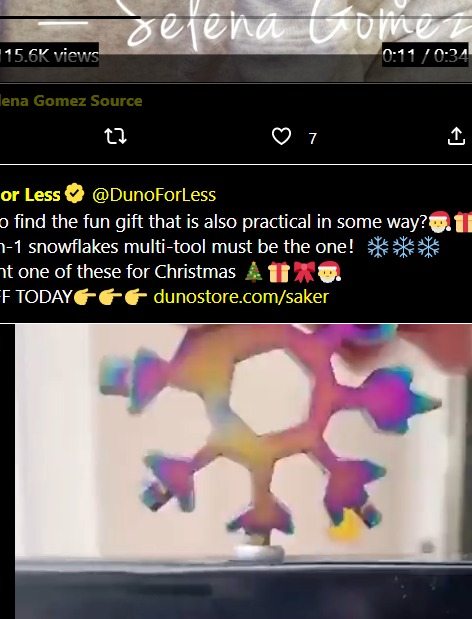Open the Selena Gomez Source profile name
The height and width of the screenshot is (619, 472).
(71, 101)
